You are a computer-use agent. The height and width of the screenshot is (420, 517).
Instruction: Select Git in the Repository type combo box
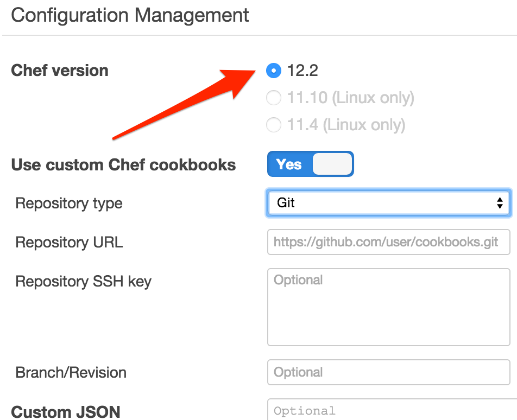point(388,202)
